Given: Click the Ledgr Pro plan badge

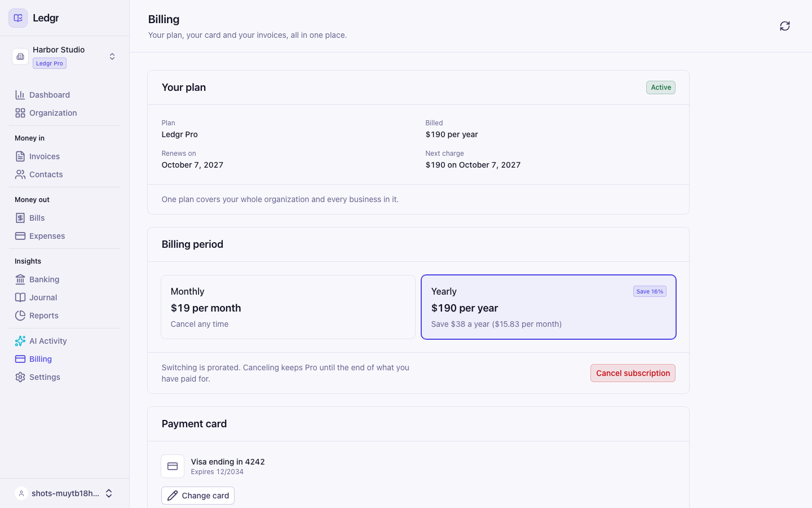Looking at the screenshot, I should point(50,63).
